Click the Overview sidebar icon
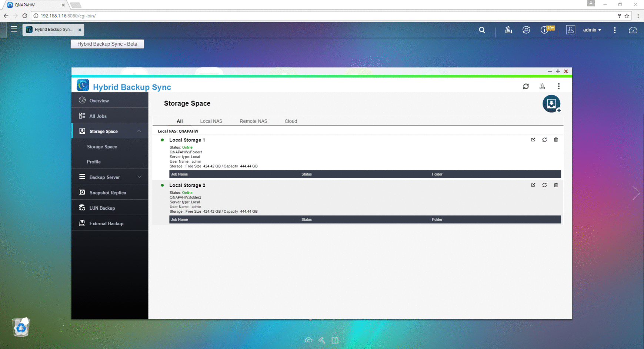644x349 pixels. (82, 100)
